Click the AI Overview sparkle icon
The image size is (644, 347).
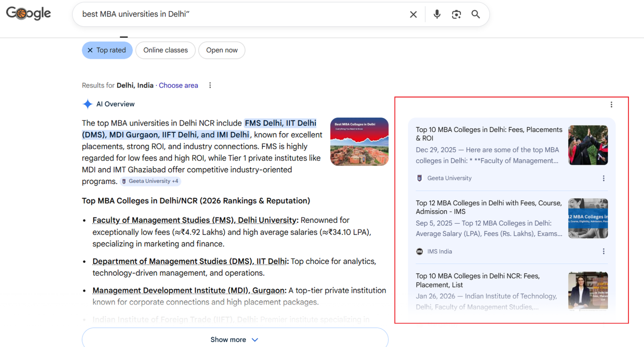click(x=87, y=104)
